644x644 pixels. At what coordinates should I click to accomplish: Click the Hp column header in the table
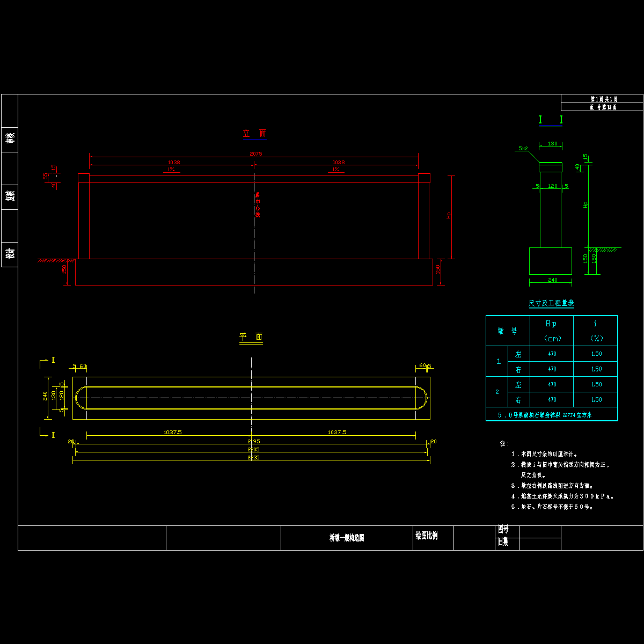[552, 331]
